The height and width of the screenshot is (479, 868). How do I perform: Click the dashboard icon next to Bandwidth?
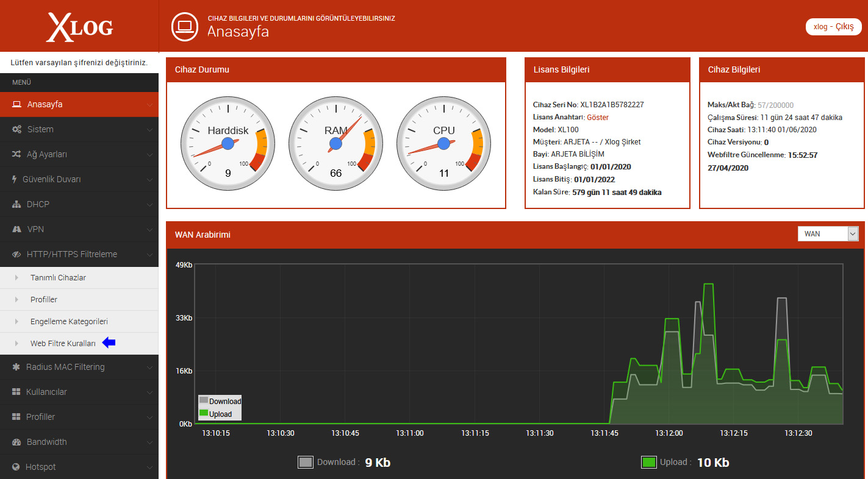click(x=17, y=442)
